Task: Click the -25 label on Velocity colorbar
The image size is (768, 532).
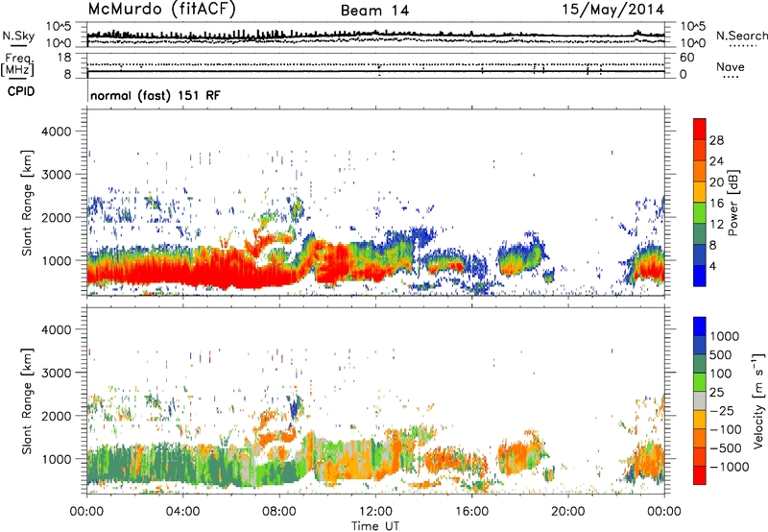Action: pyautogui.click(x=724, y=410)
